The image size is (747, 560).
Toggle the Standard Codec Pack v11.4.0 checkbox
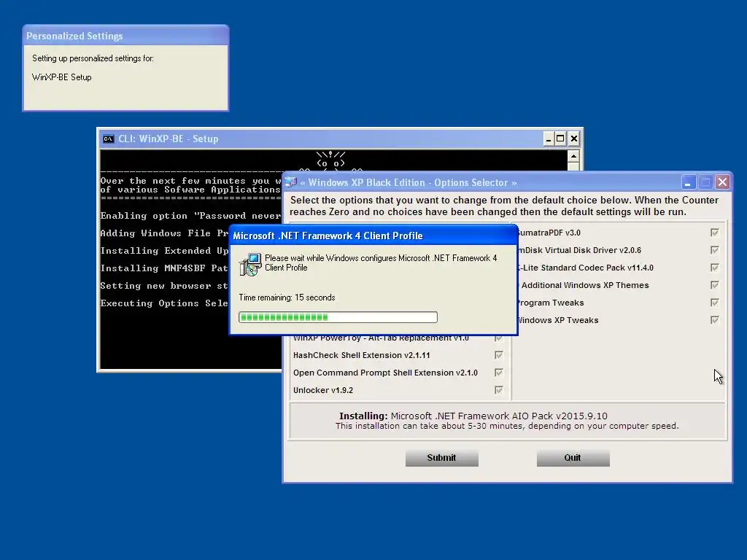[x=714, y=268]
